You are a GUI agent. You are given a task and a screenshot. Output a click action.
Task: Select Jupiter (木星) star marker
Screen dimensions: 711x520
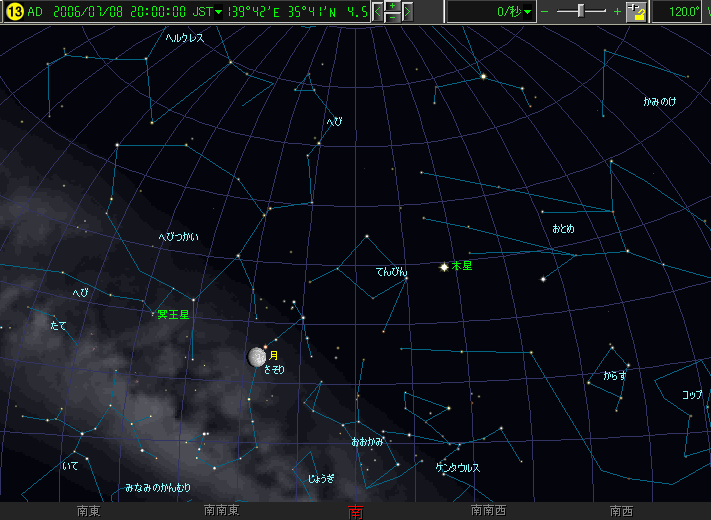point(443,266)
